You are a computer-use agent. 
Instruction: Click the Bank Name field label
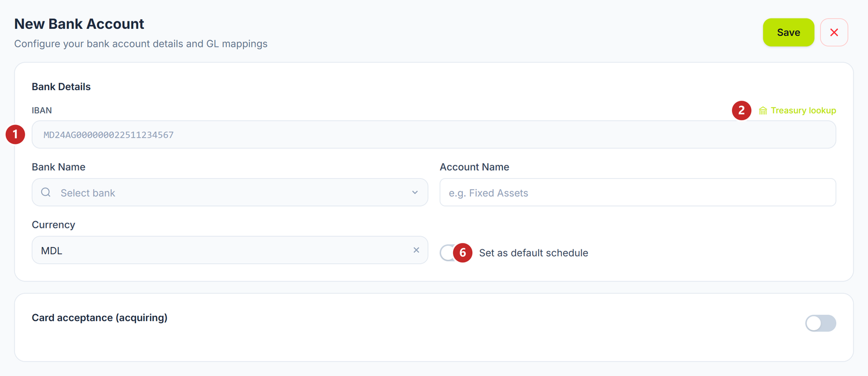[x=58, y=167]
